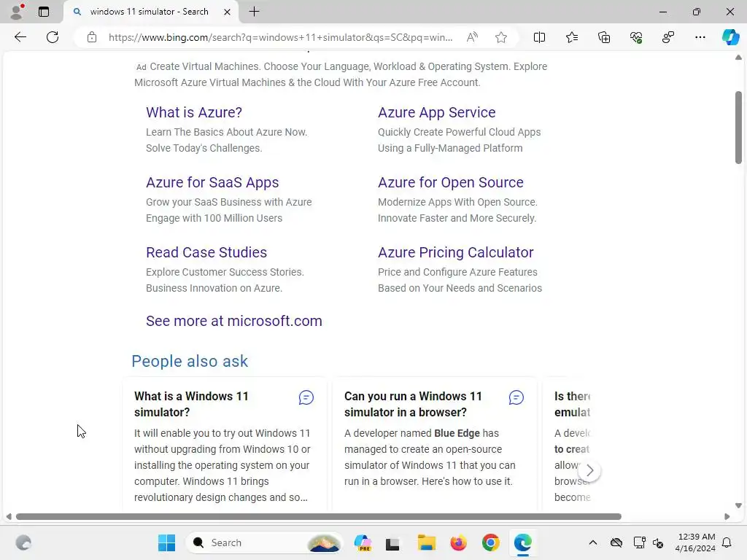Open Browser essentials heart icon

(x=636, y=37)
